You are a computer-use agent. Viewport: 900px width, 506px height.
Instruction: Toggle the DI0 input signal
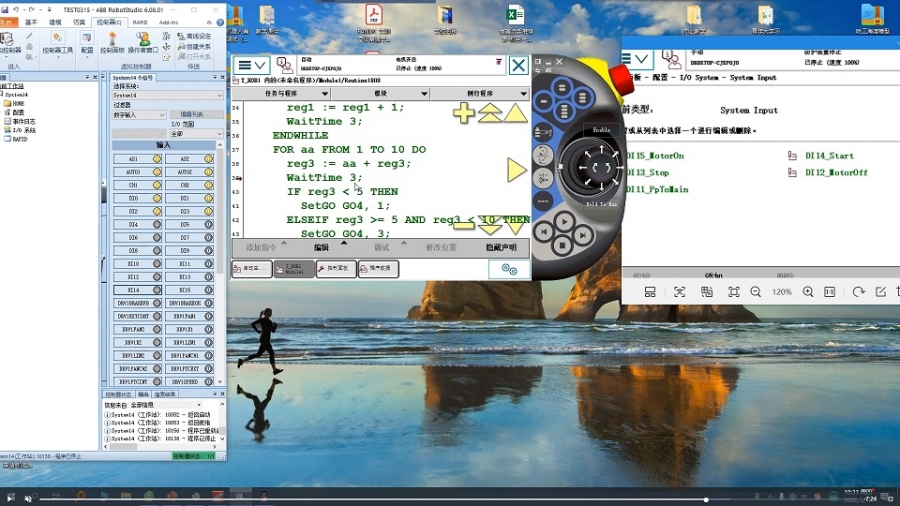pos(132,199)
